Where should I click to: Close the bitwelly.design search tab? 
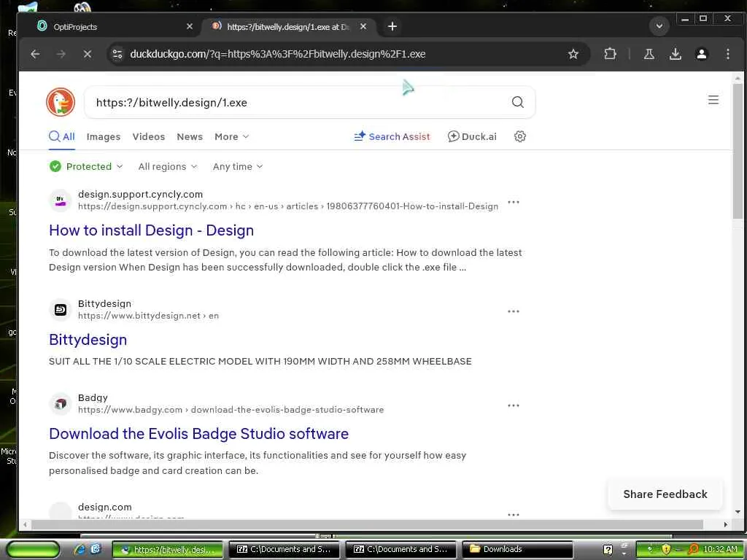click(363, 26)
